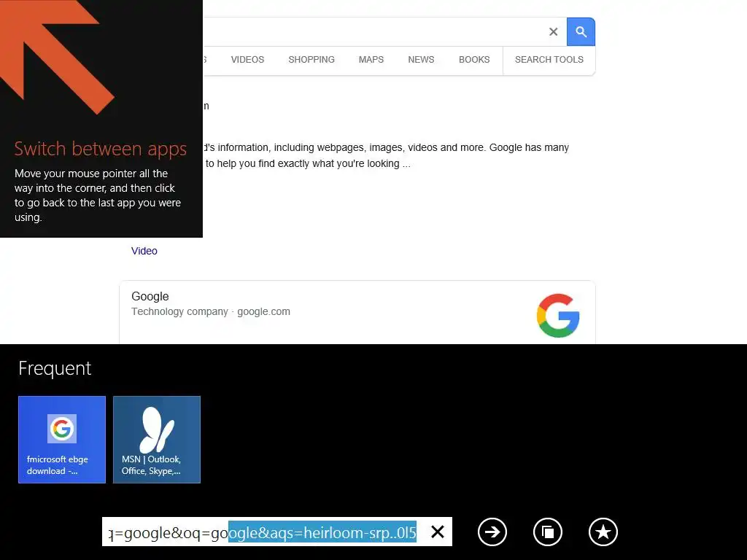Switch to the Maps tab
Image resolution: width=747 pixels, height=560 pixels.
pos(371,60)
